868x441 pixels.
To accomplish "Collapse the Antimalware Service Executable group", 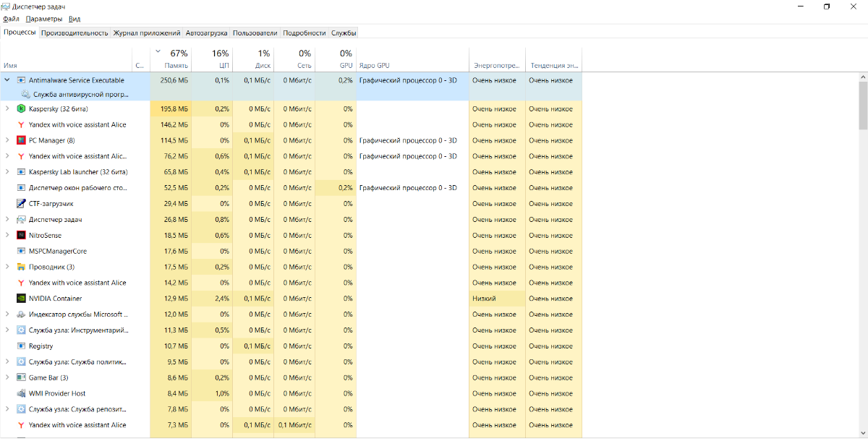I will click(7, 80).
